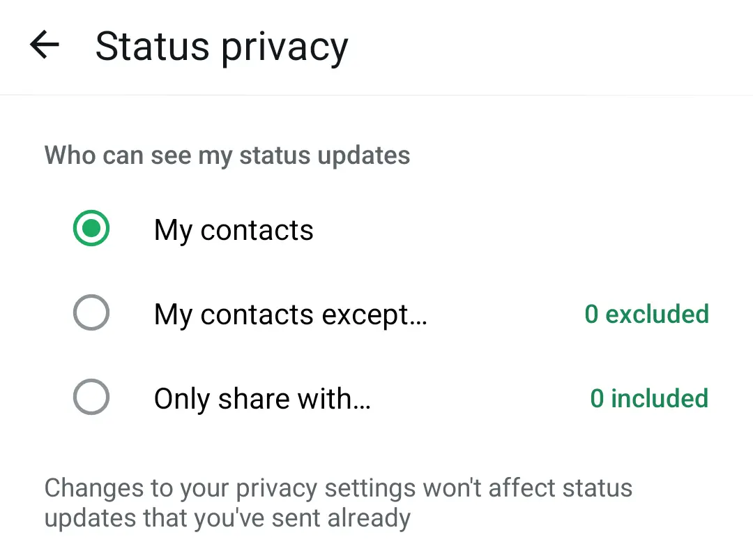This screenshot has height=560, width=753.
Task: Click the My contacts label text
Action: 233,229
